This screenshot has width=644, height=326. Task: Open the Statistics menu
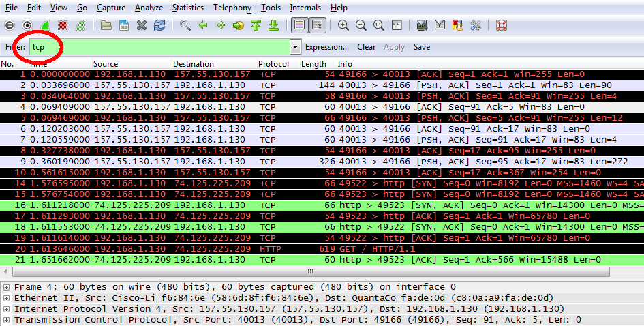coord(187,8)
